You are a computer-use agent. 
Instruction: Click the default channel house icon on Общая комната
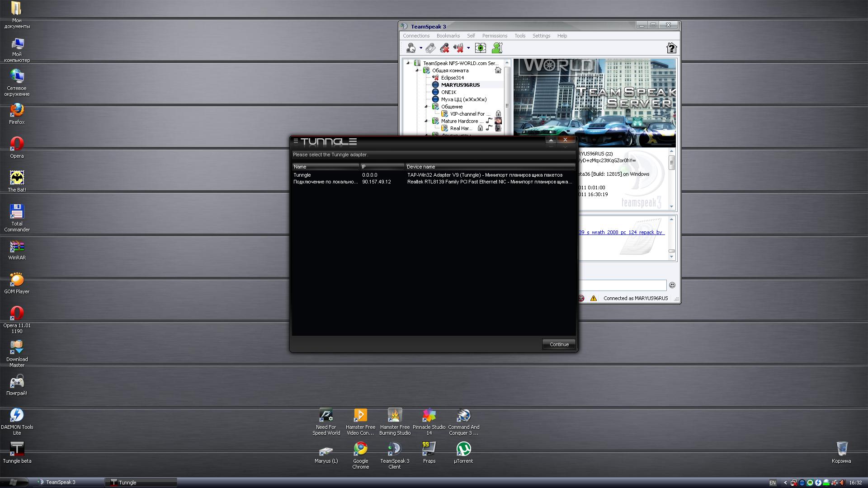(x=498, y=70)
